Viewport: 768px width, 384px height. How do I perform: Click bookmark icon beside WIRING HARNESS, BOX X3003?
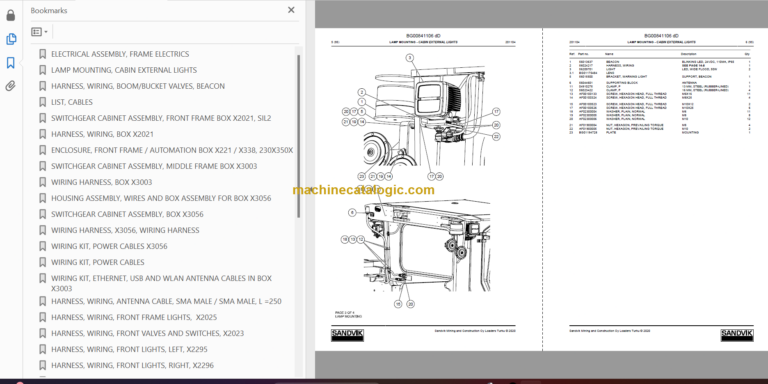[43, 182]
